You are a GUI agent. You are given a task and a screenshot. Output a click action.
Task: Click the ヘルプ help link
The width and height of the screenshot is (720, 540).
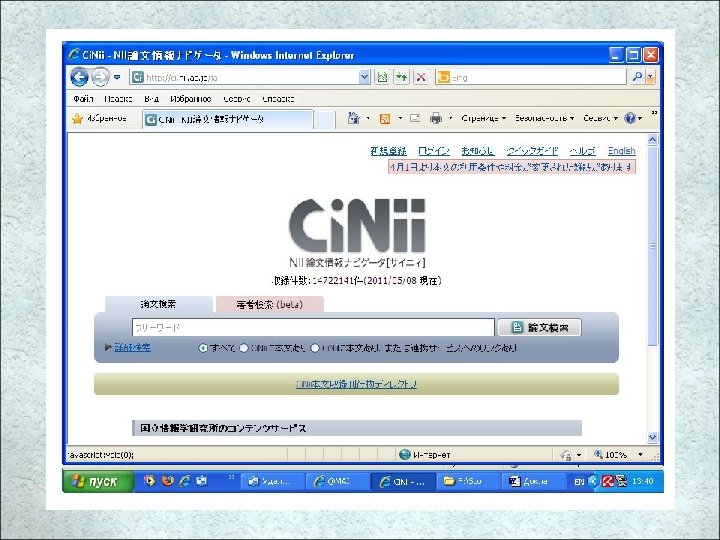tap(582, 151)
